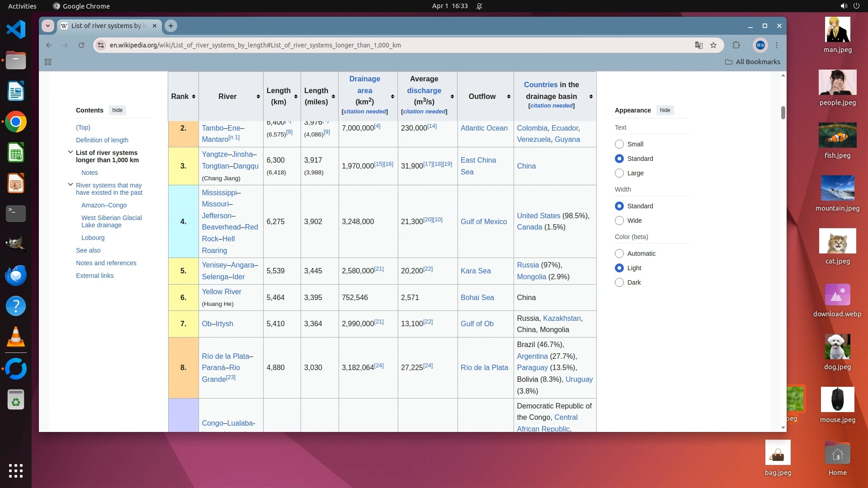Image resolution: width=868 pixels, height=488 pixels.
Task: Open a new browser tab
Action: pos(171,26)
